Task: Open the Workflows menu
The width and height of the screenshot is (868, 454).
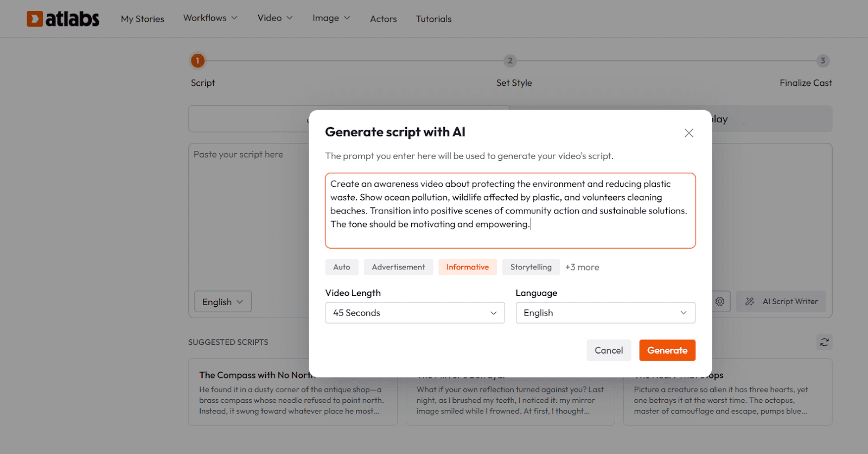Action: [x=210, y=18]
